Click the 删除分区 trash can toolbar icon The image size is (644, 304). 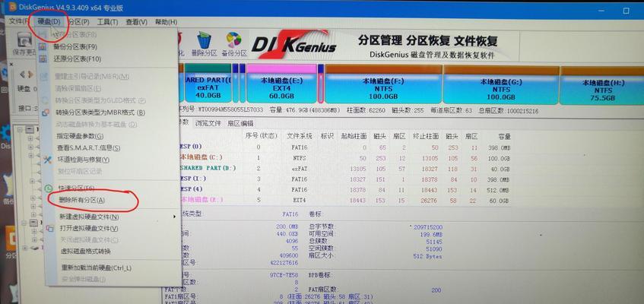[204, 40]
